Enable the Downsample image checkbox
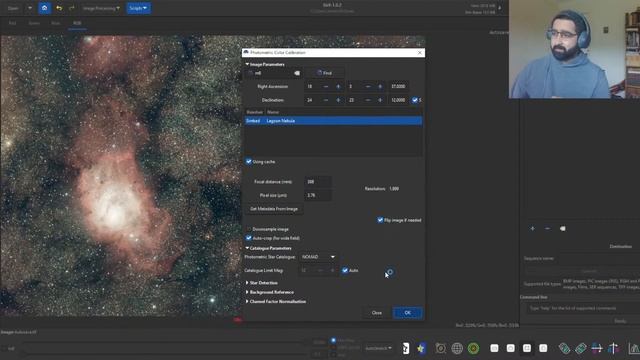Screen dimensions: 640x360 click(249, 229)
